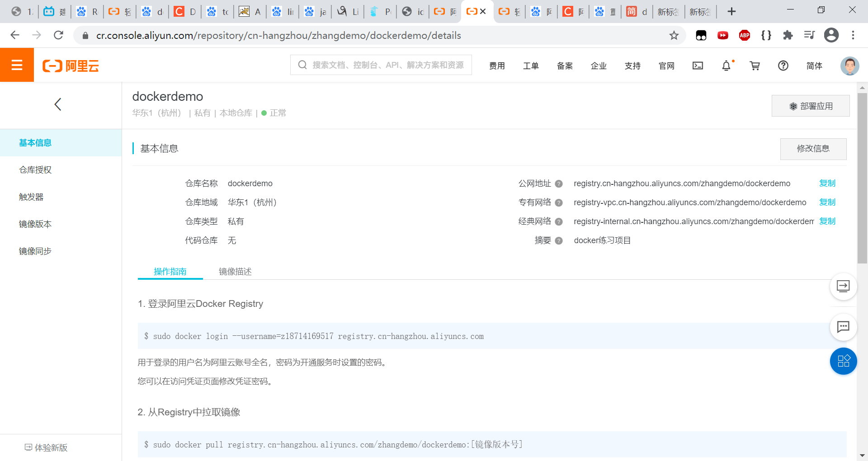This screenshot has width=868, height=461.
Task: Open the blue floating apps button
Action: click(x=843, y=361)
